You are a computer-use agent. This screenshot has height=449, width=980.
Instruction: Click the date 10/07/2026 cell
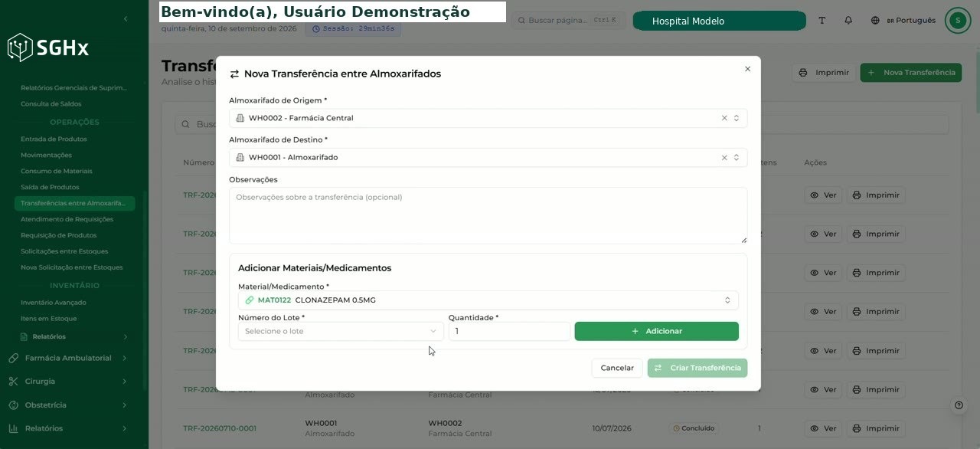click(612, 428)
